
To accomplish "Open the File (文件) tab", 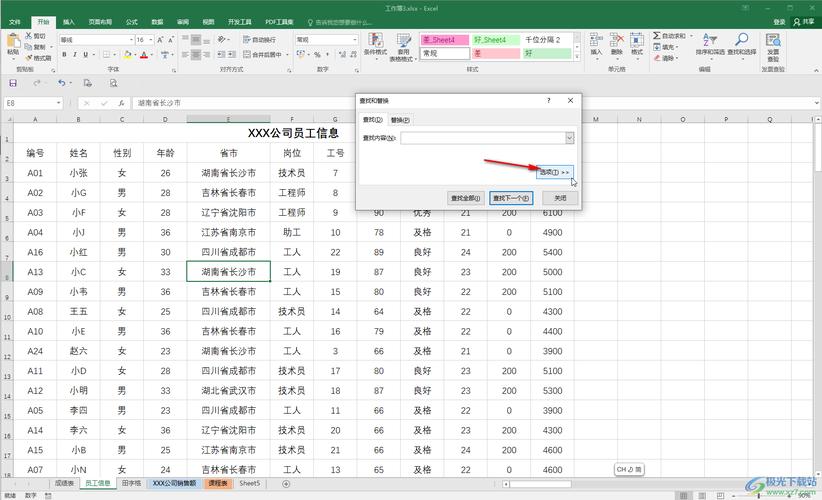I will 15,22.
